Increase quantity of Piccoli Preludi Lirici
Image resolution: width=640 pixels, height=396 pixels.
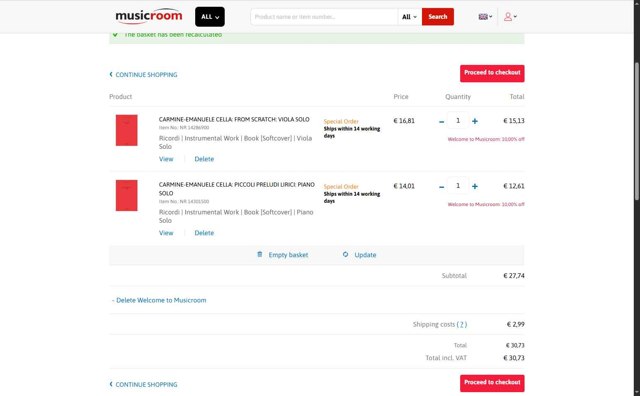coord(475,187)
